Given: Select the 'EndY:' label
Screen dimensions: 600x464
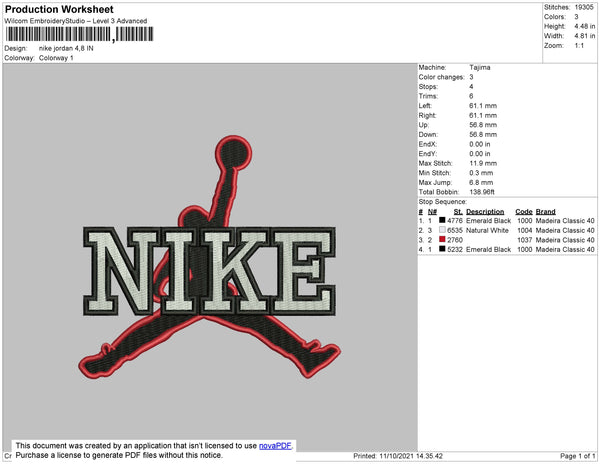Looking at the screenshot, I should [x=427, y=154].
